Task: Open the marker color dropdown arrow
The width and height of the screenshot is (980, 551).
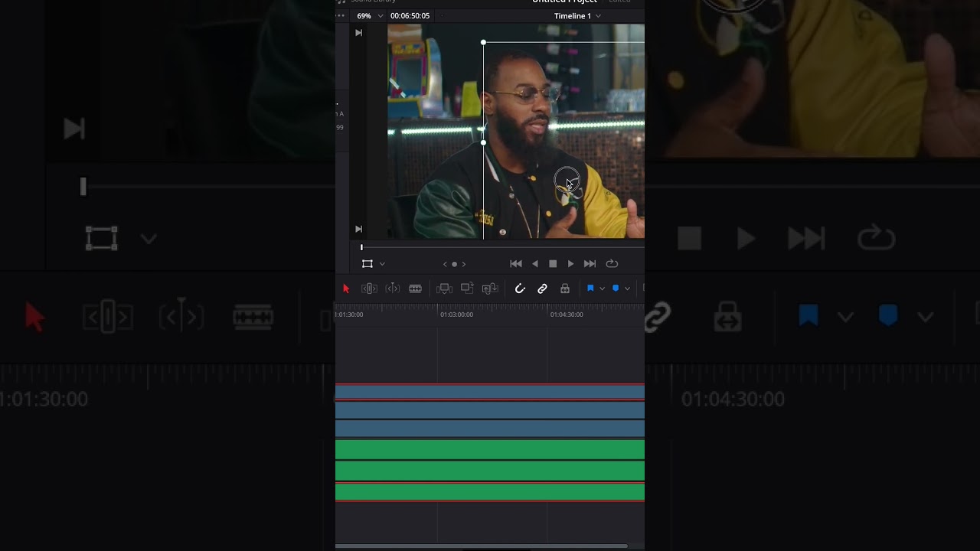Action: [627, 289]
